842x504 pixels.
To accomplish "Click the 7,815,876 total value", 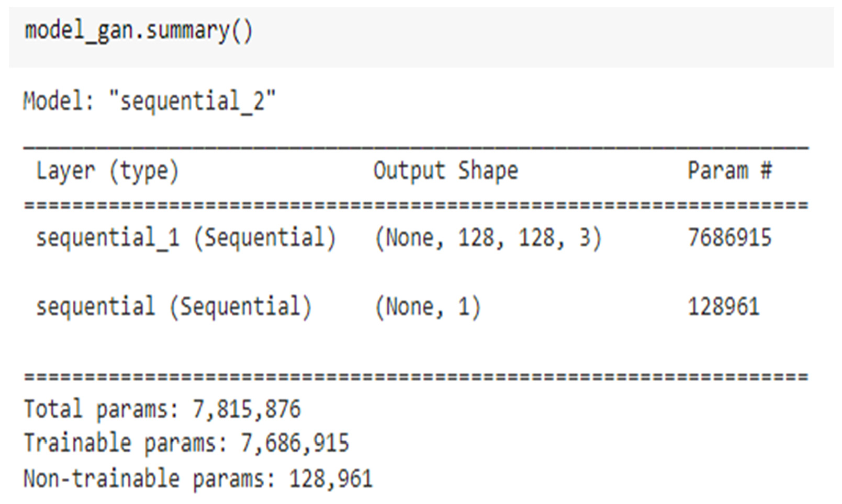I will tap(247, 409).
